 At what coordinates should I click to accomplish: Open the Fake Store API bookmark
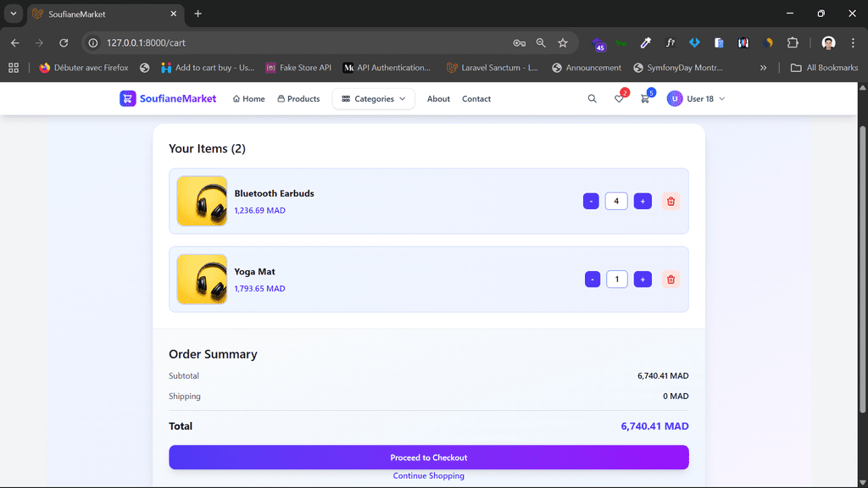point(298,68)
